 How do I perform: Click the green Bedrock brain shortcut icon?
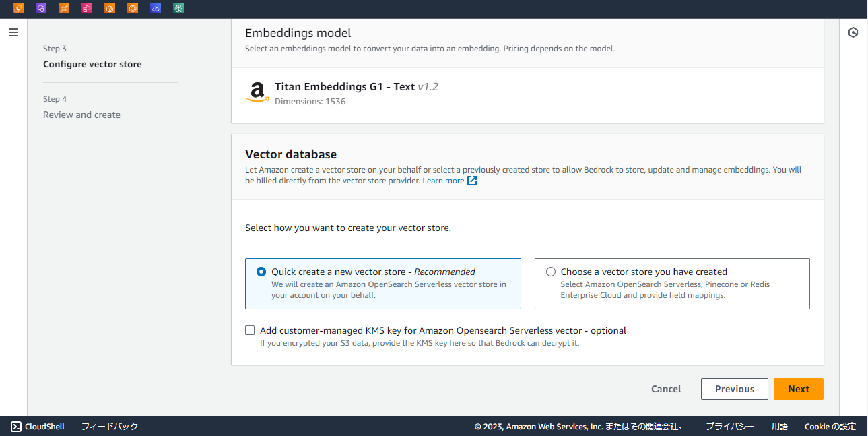click(x=178, y=9)
